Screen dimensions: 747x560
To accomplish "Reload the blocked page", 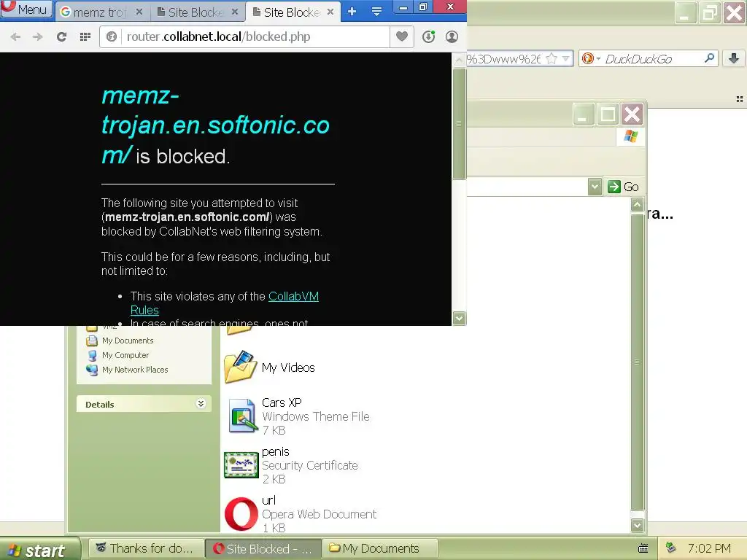I will click(x=61, y=36).
